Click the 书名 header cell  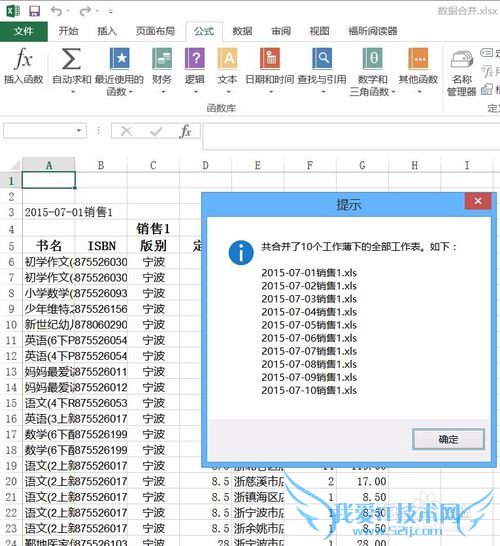pos(49,246)
